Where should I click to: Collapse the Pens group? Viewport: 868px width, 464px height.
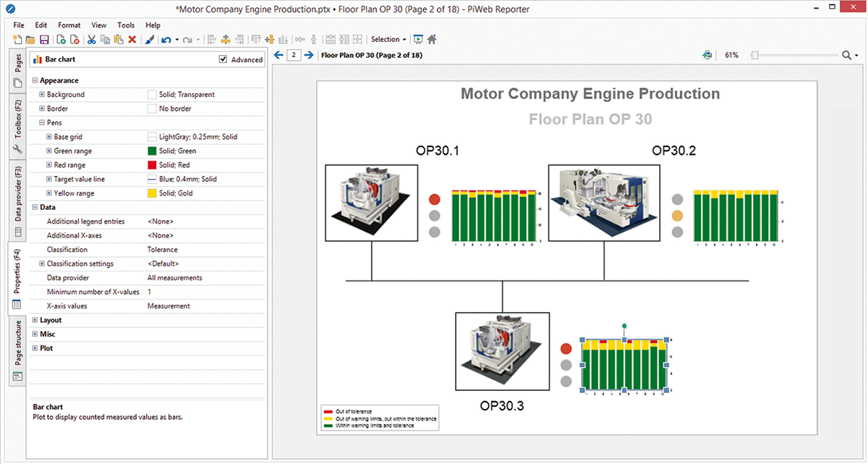42,122
